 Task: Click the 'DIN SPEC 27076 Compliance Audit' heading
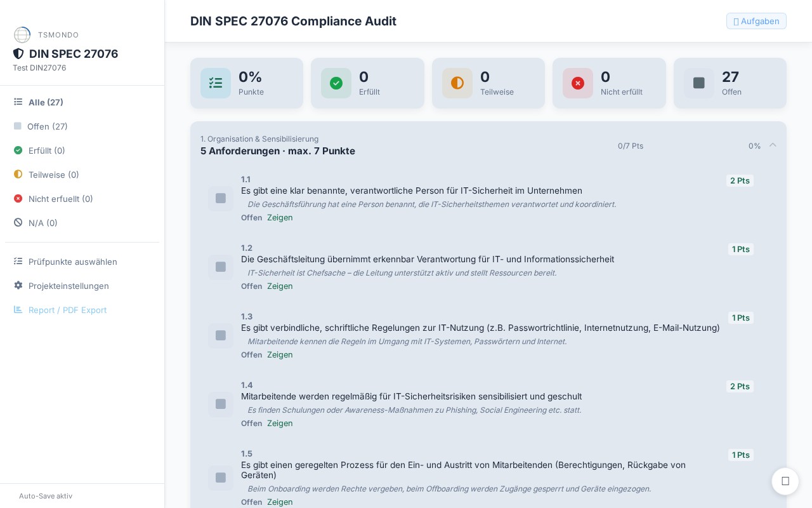(293, 21)
